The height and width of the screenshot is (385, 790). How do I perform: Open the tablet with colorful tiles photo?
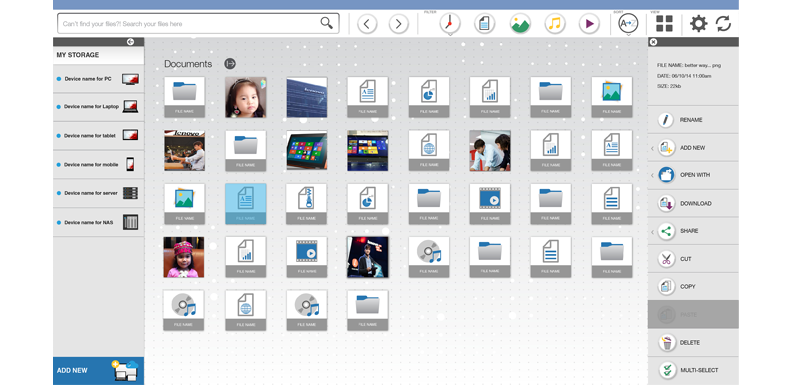(307, 151)
